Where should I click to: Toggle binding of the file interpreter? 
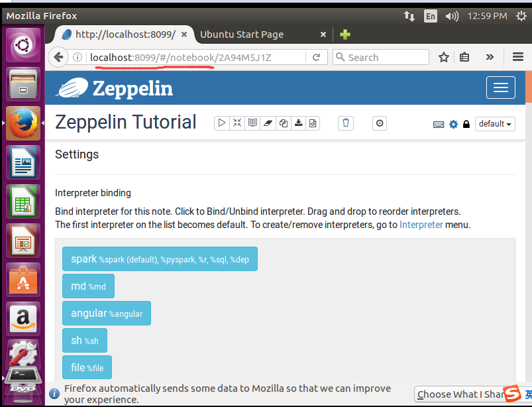87,367
